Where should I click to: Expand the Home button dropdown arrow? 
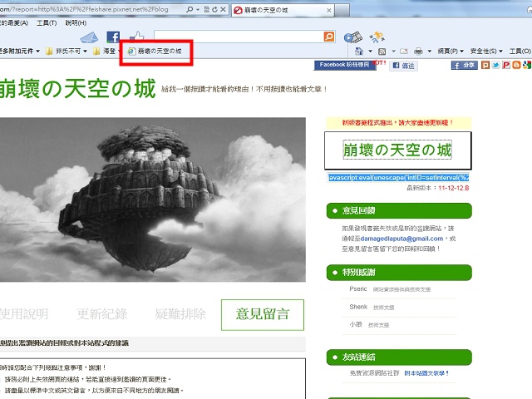click(x=370, y=52)
